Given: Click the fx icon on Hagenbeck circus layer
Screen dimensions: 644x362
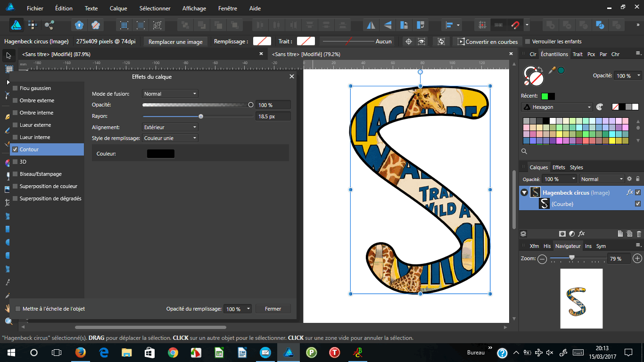Looking at the screenshot, I should click(629, 192).
